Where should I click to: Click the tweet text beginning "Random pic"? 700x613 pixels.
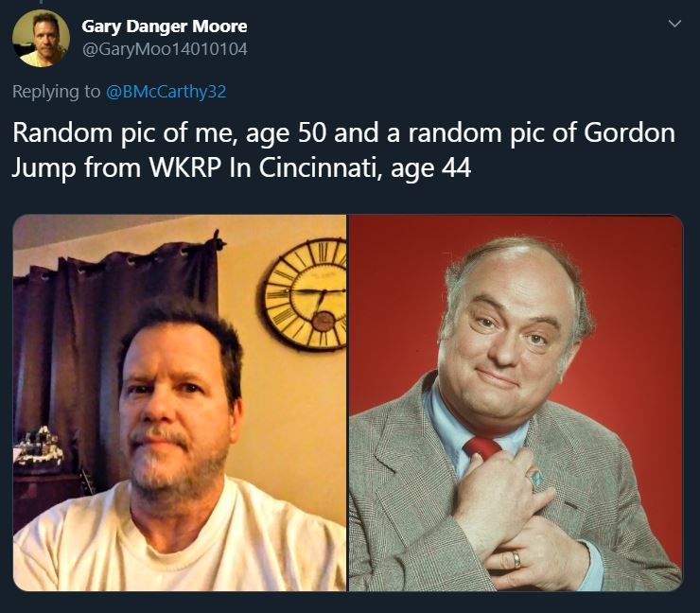(x=343, y=150)
